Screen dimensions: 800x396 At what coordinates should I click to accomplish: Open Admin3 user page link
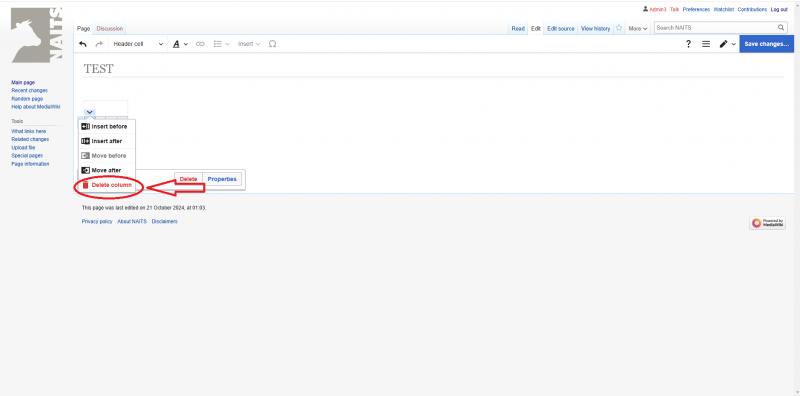[x=658, y=10]
